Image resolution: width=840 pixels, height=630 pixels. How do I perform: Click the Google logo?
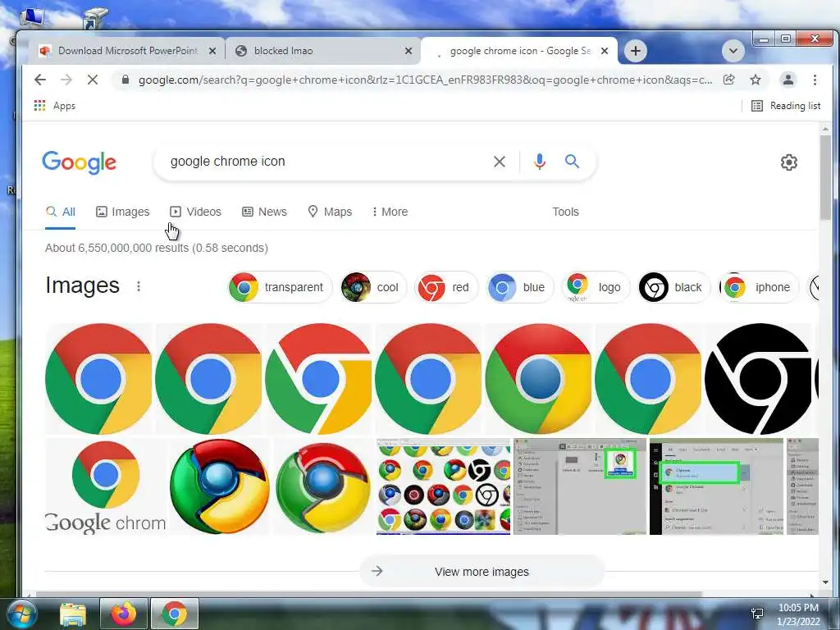click(x=80, y=162)
